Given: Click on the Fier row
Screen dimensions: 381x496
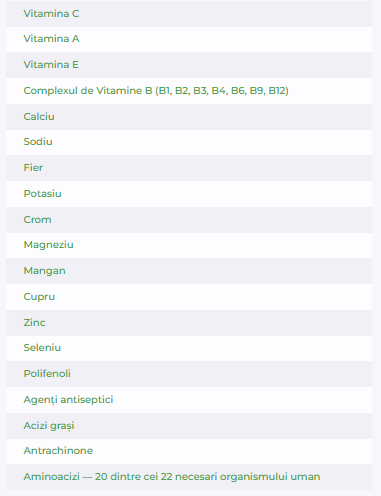Looking at the screenshot, I should pyautogui.click(x=189, y=168).
